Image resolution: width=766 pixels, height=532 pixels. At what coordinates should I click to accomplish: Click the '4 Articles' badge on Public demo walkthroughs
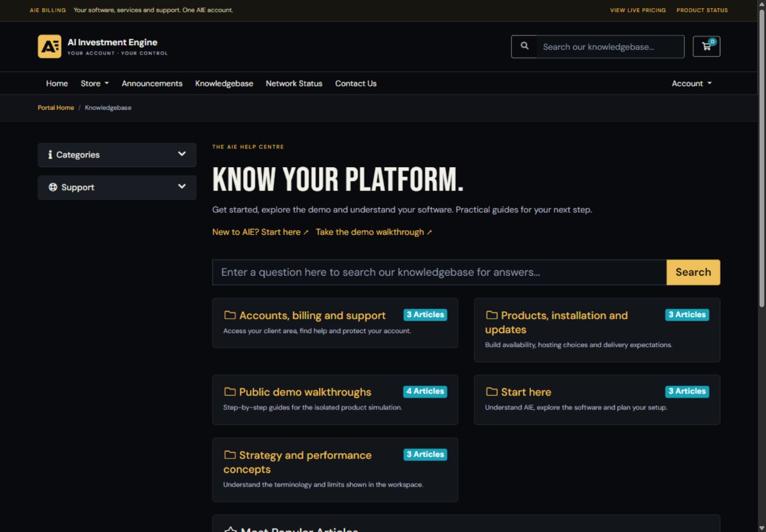tap(425, 391)
